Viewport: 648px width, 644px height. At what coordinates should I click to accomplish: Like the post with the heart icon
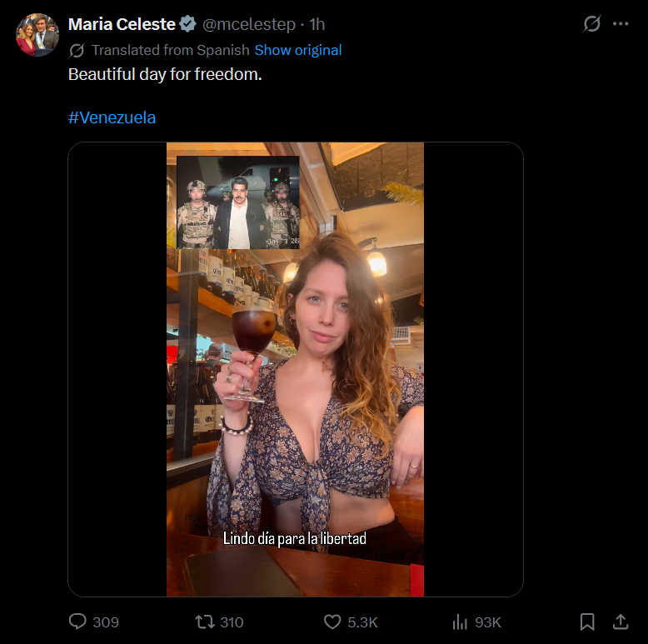click(x=332, y=622)
